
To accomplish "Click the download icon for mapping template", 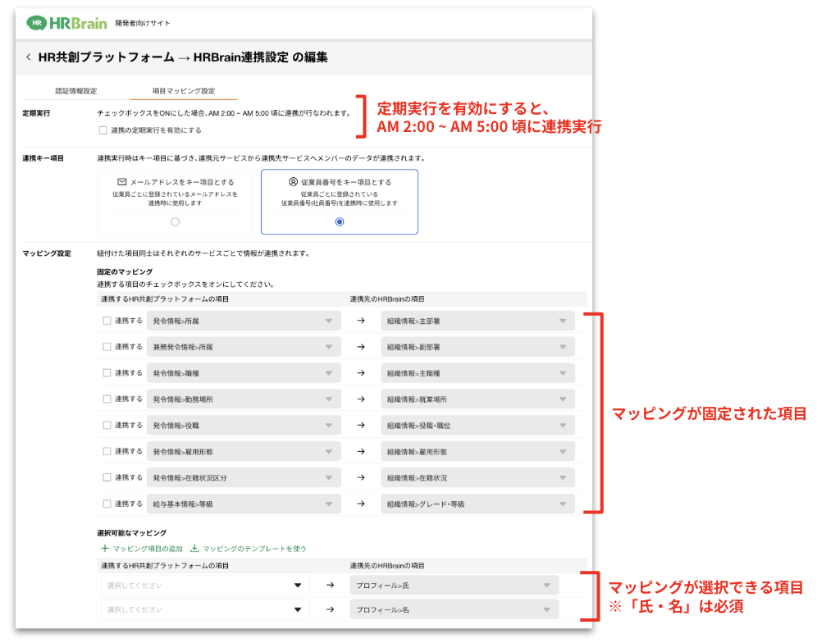I will (194, 548).
